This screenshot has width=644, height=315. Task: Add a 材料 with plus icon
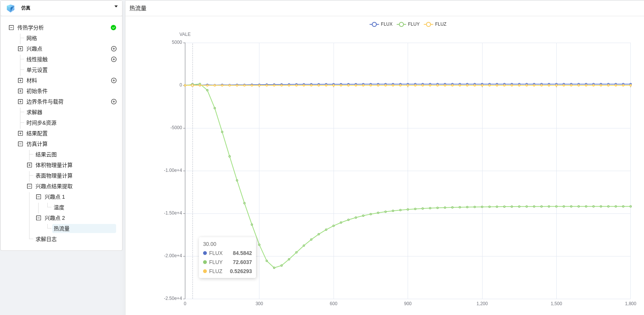pyautogui.click(x=114, y=80)
